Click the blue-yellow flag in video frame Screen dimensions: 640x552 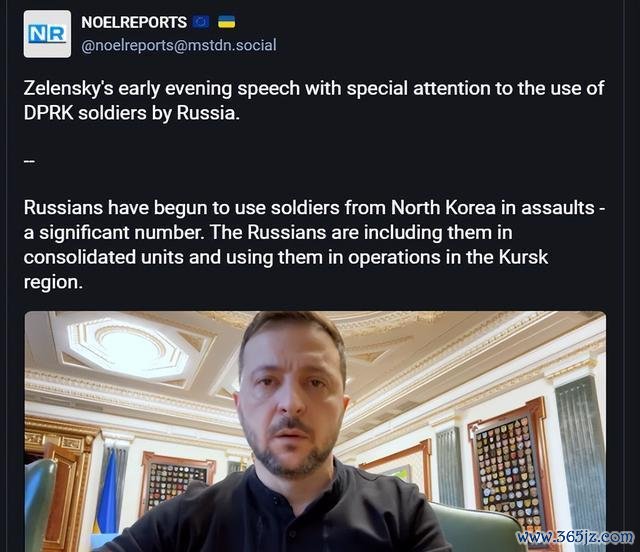(106, 492)
